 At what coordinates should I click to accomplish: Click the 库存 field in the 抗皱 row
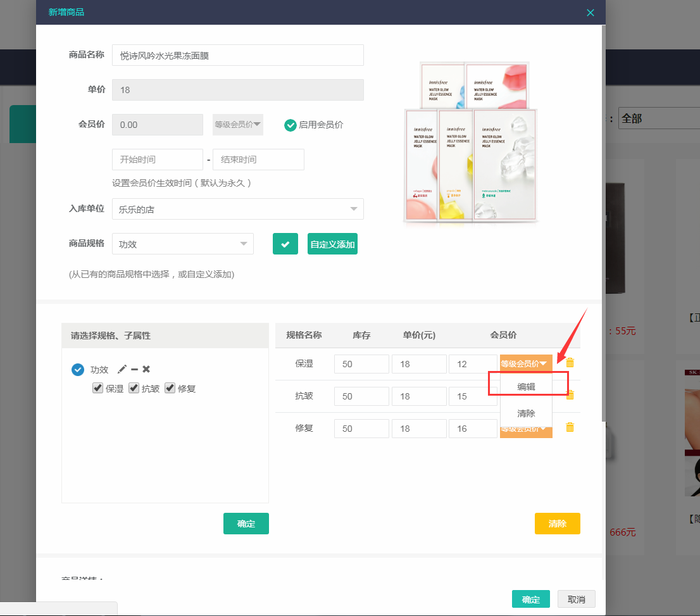click(x=361, y=396)
